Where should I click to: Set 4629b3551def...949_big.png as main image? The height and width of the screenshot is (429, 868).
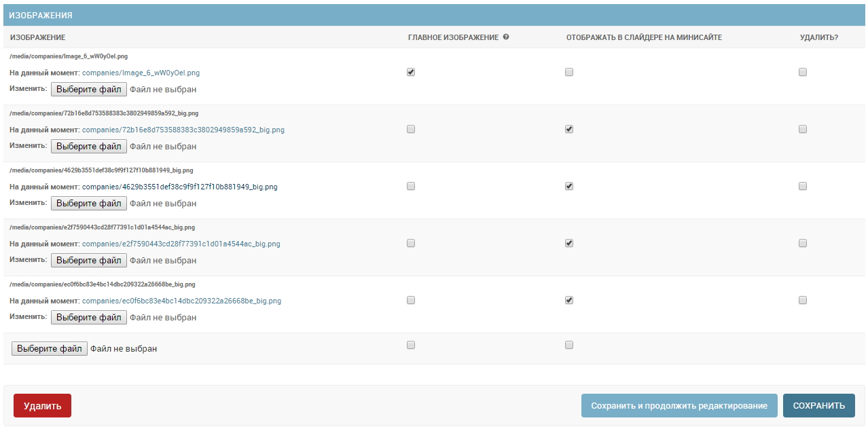[x=411, y=186]
